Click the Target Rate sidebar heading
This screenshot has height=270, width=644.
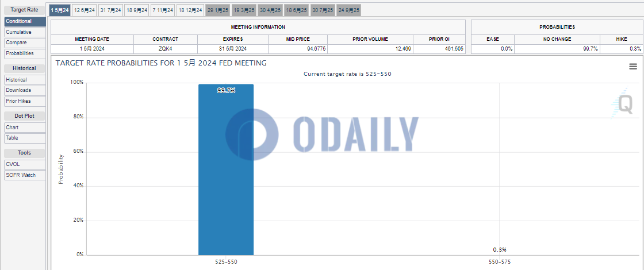24,9
